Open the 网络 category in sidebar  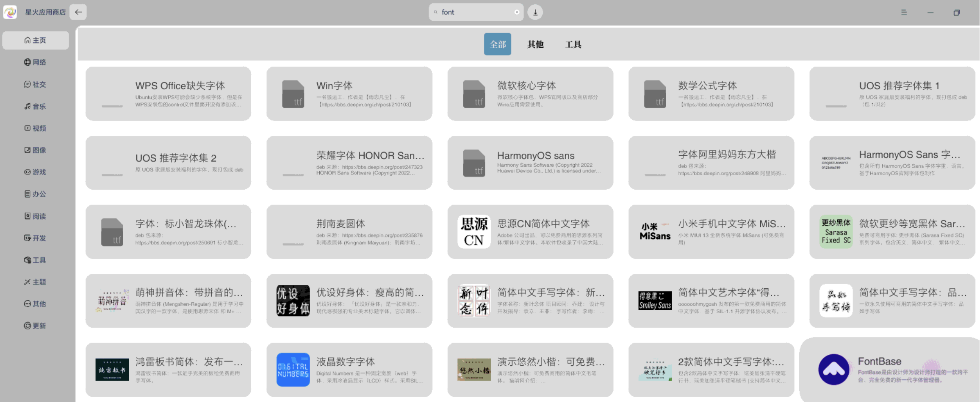[x=36, y=62]
